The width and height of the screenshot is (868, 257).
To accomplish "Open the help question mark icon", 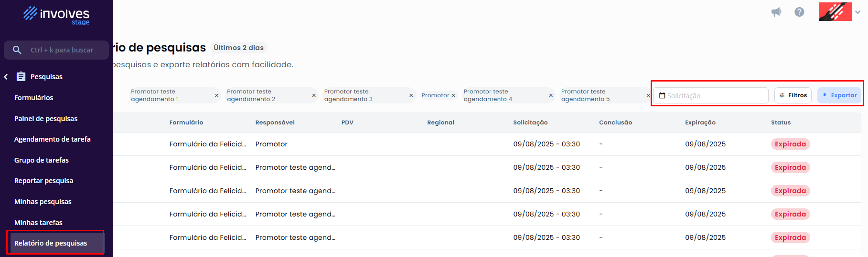I will point(799,12).
